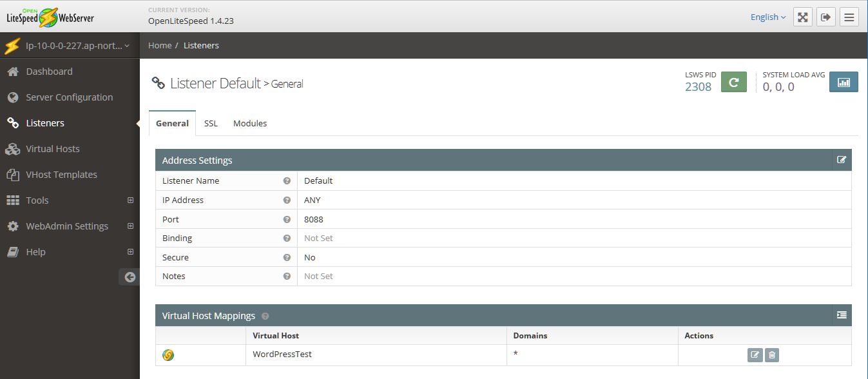Switch to the Modules tab

(250, 123)
